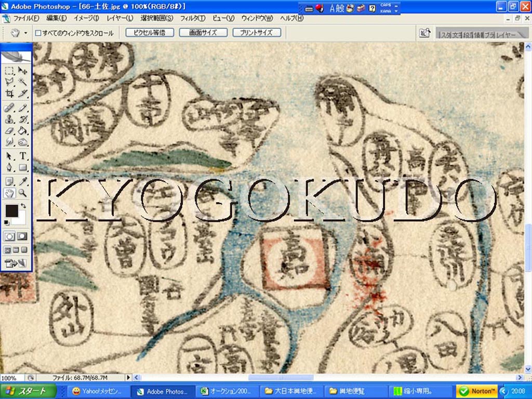Open the 文字 tab in palette well
The width and height of the screenshot is (532, 399).
tap(457, 35)
